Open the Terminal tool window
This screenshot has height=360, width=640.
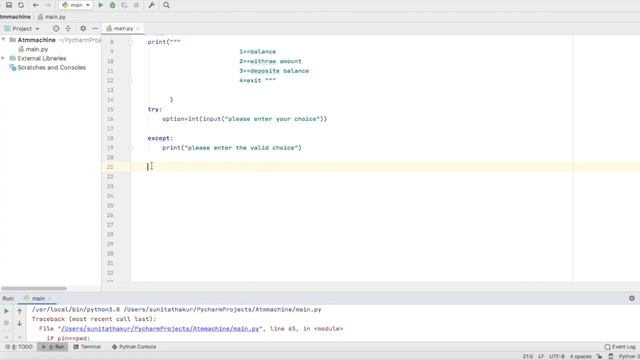pyautogui.click(x=87, y=347)
